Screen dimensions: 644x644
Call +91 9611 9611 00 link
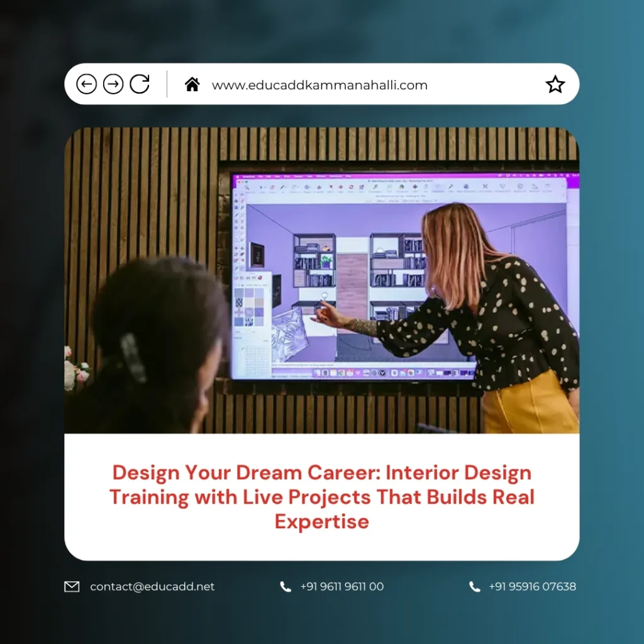coord(341,587)
